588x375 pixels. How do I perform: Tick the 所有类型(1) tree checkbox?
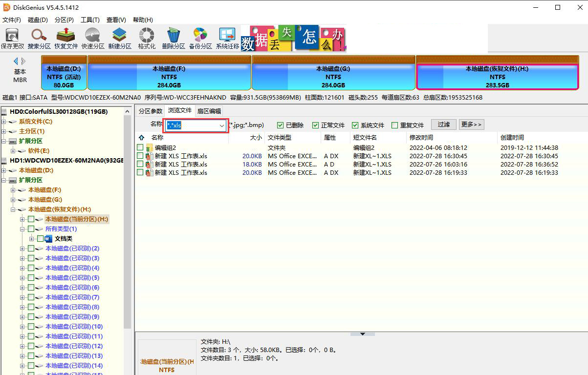31,229
